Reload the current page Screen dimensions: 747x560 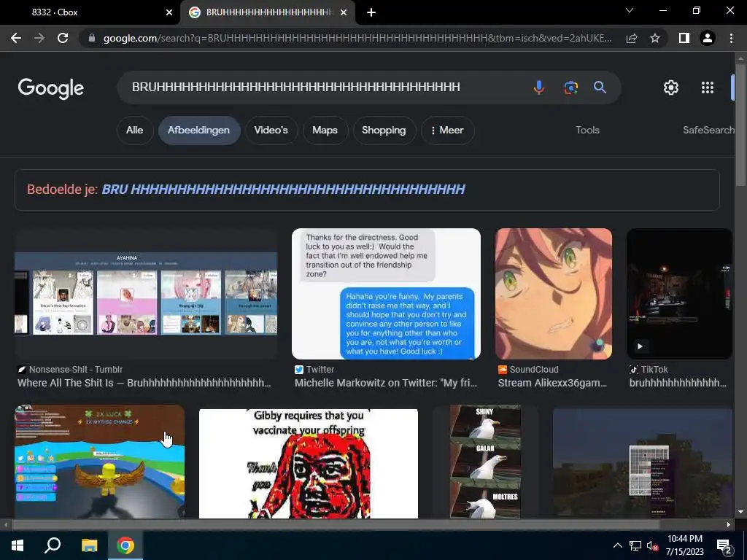point(63,38)
